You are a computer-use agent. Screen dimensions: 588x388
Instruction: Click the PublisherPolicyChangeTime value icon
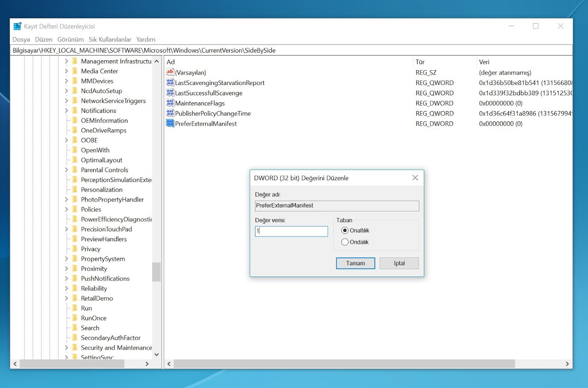170,113
